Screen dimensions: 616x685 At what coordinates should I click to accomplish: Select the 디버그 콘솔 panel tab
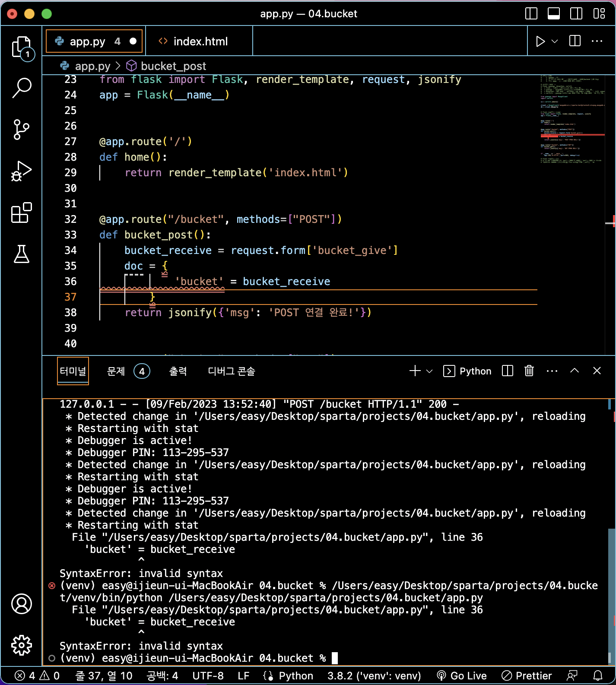click(232, 371)
